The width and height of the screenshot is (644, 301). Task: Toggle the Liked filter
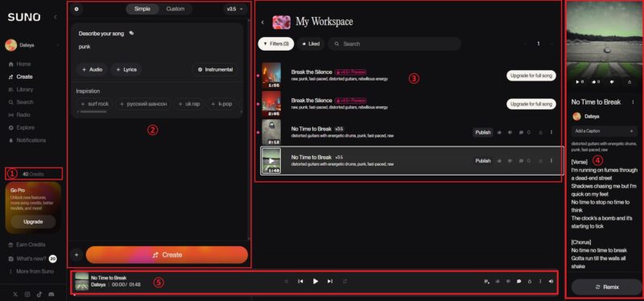[x=311, y=44]
